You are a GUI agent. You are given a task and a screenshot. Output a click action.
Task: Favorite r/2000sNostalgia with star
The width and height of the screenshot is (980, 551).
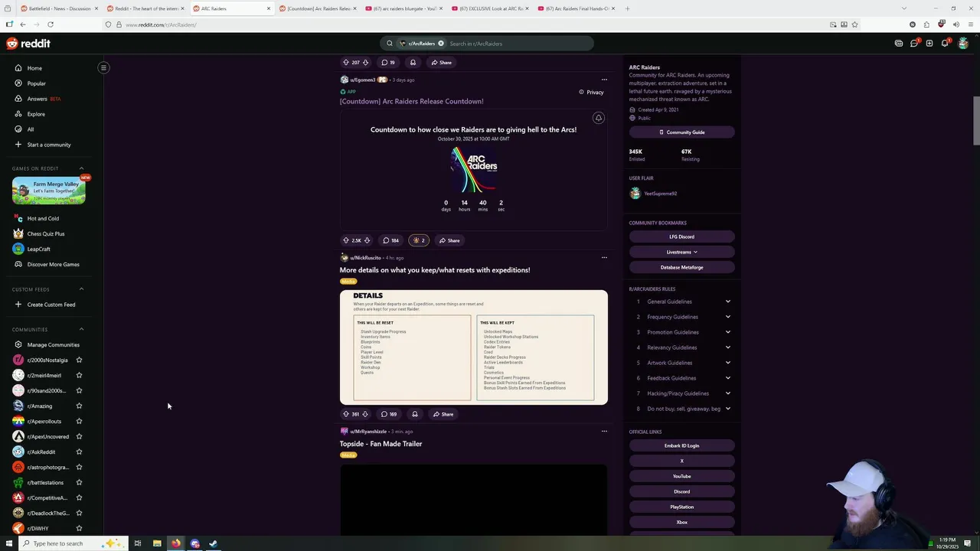[79, 360]
